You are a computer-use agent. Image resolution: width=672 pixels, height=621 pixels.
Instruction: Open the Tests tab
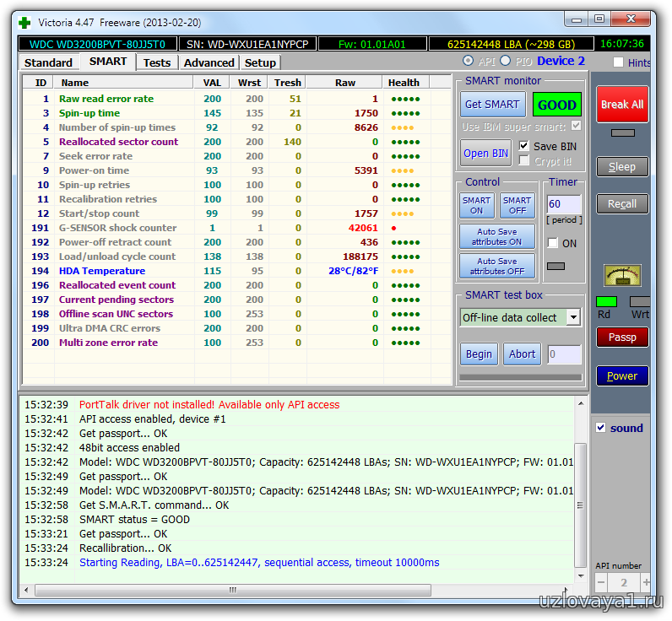[x=157, y=63]
